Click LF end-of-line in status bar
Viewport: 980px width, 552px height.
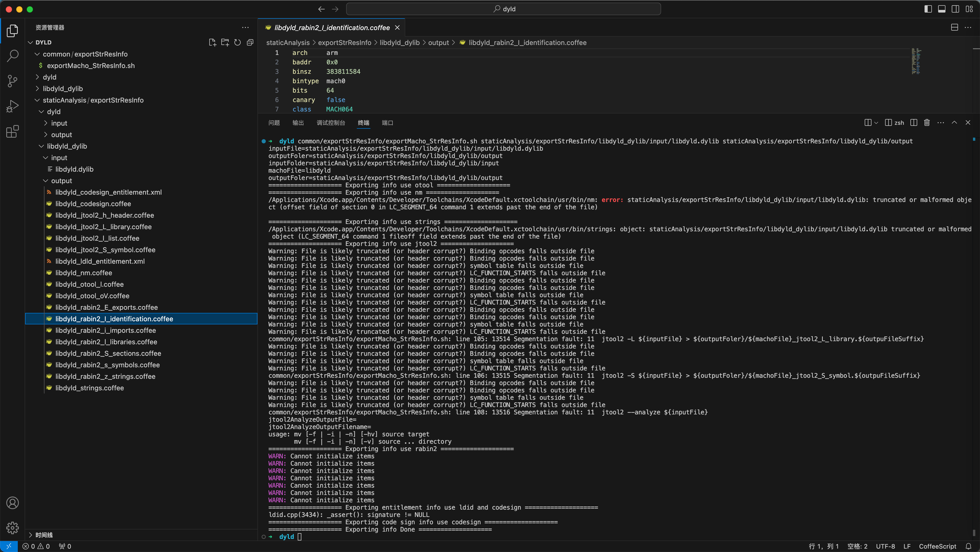tap(907, 546)
